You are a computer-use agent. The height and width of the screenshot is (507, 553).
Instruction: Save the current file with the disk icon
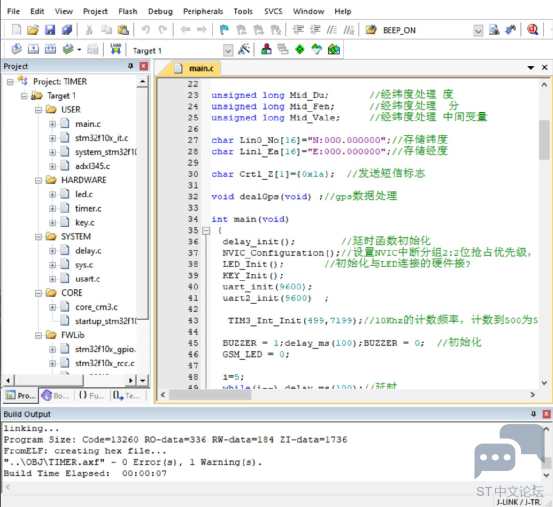point(50,30)
